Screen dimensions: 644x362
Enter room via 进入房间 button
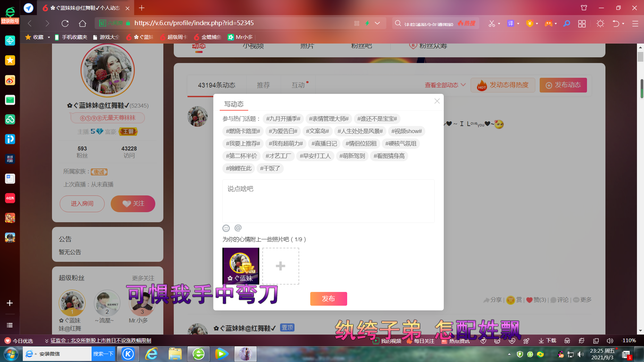click(82, 204)
